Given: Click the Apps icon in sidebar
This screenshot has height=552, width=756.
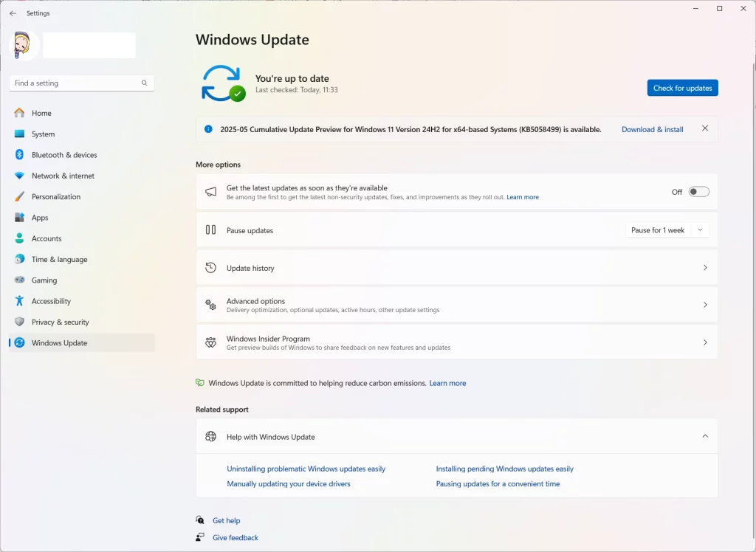Looking at the screenshot, I should [19, 218].
